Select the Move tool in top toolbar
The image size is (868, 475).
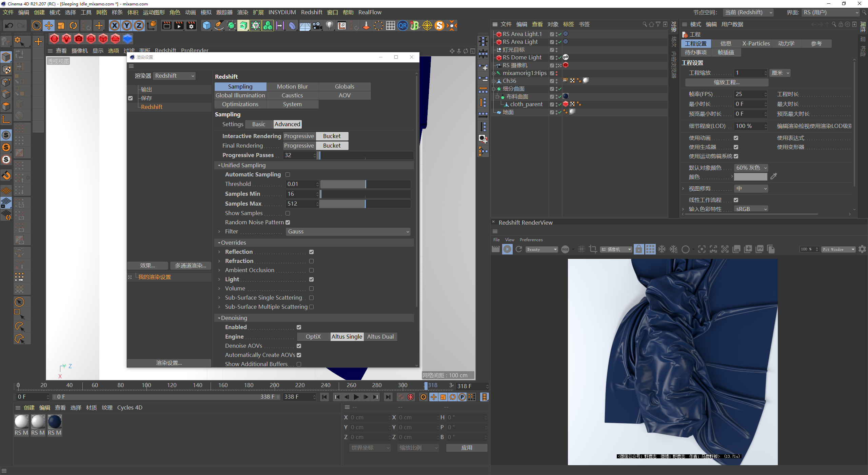pos(49,25)
